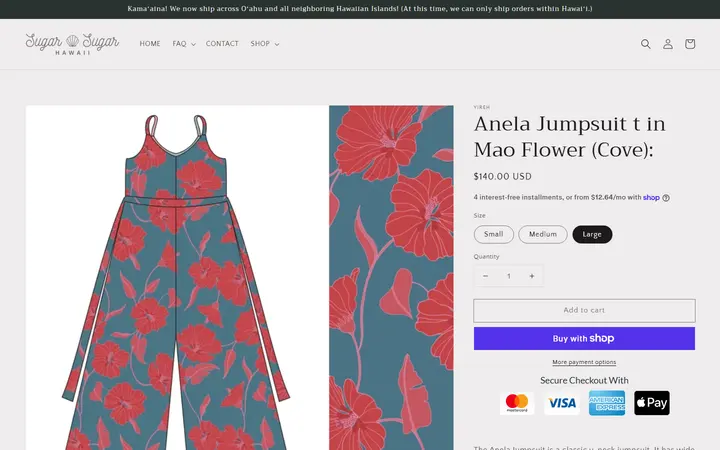
Task: Select the Small size option
Action: point(494,234)
